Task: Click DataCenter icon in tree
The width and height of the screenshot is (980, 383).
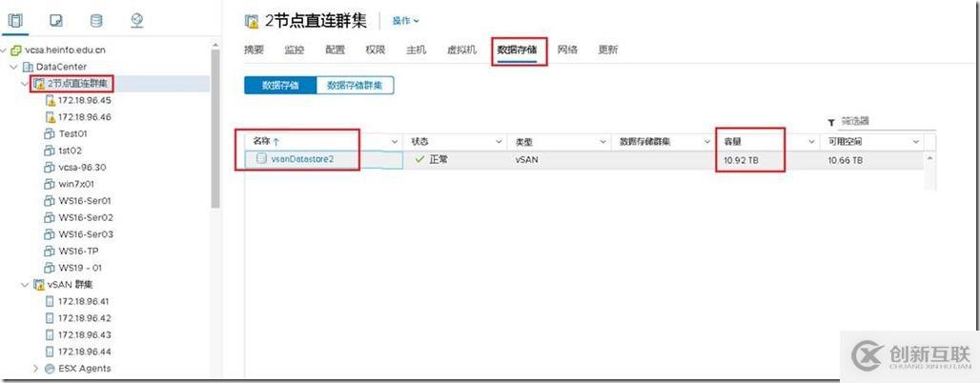Action: tap(28, 67)
